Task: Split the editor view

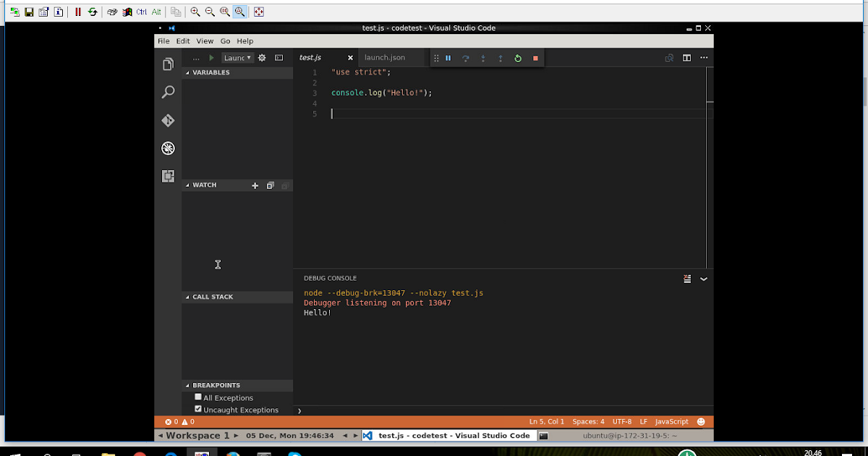Action: (x=686, y=58)
